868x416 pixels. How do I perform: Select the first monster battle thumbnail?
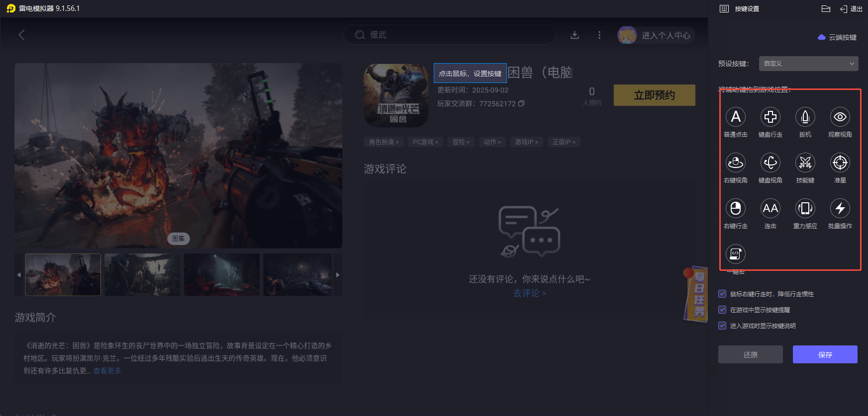point(63,275)
